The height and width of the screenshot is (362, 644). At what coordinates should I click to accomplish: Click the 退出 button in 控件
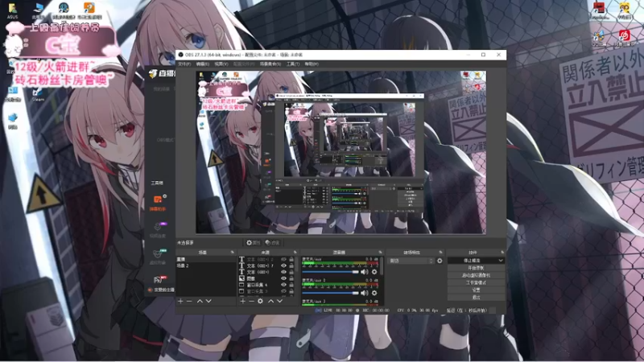click(476, 297)
